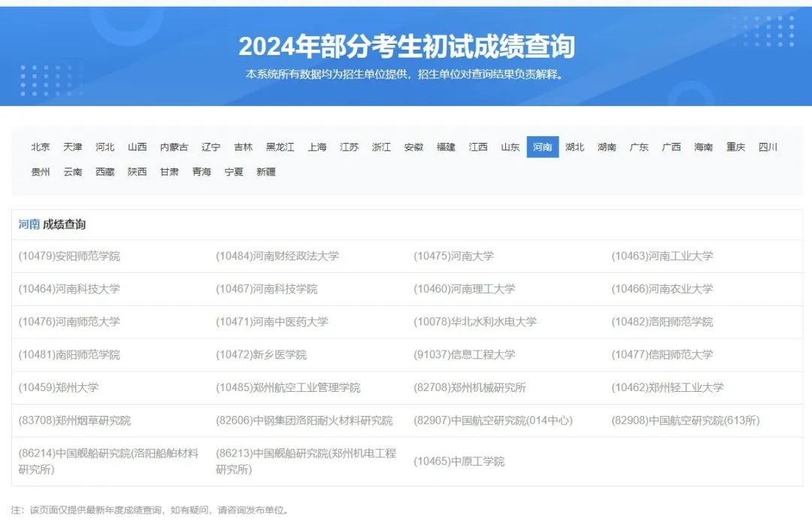The height and width of the screenshot is (522, 812).
Task: Choose the 新疆 tab
Action: [x=265, y=172]
